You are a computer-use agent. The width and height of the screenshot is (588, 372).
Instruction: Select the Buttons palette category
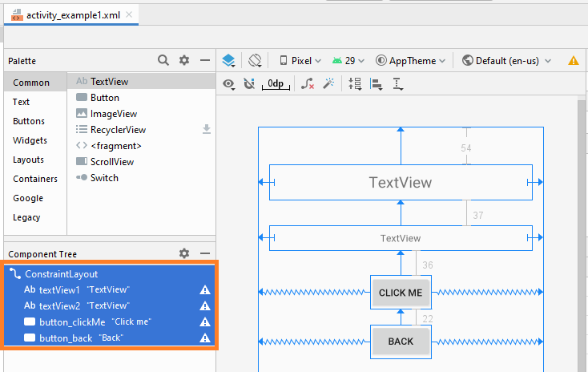35,121
